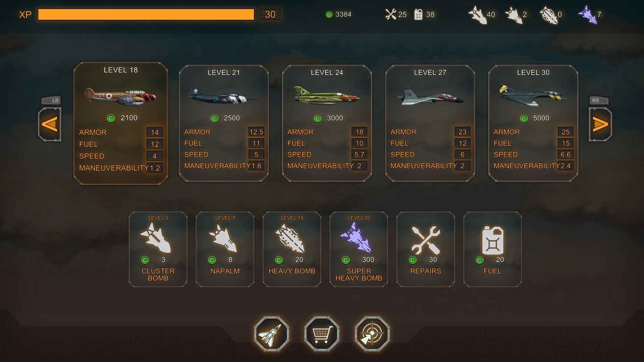644x362 pixels.
Task: Choose the Level 27 grey fighter jet
Action: coord(430,123)
